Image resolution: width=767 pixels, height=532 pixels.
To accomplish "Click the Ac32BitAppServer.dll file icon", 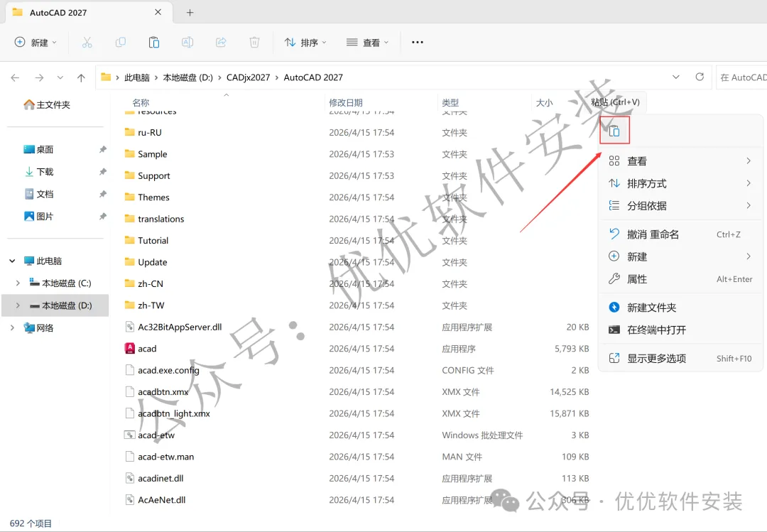I will [130, 327].
